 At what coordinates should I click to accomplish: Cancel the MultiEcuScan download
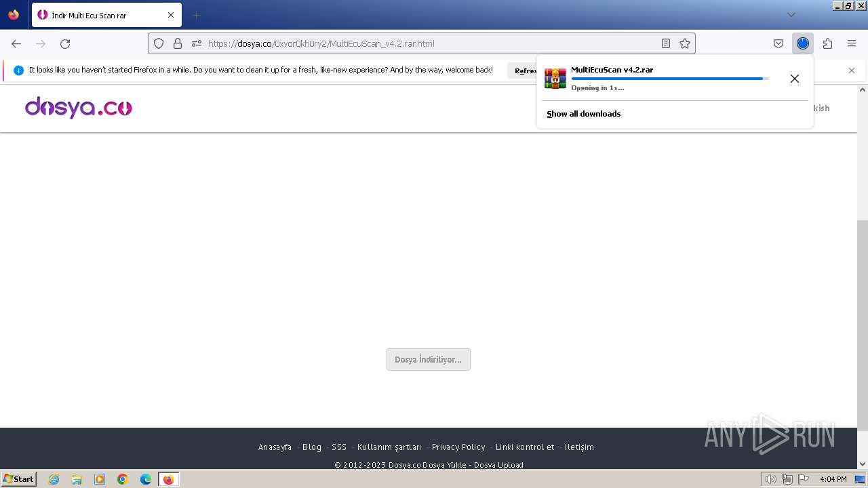tap(795, 79)
